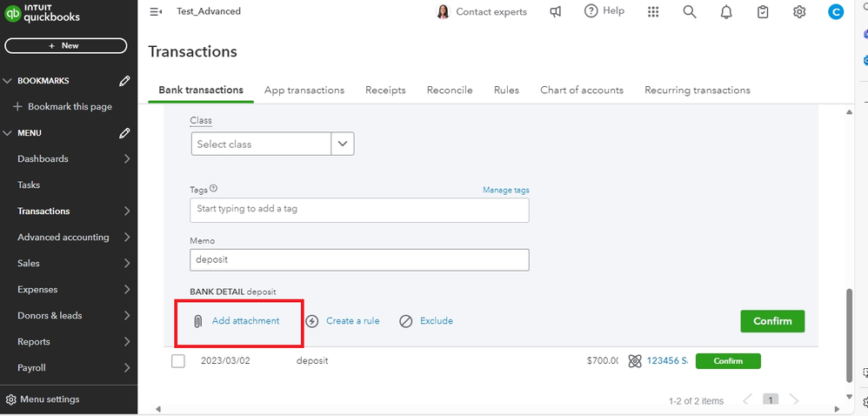Open the settings gear icon
This screenshot has height=416, width=868.
click(799, 11)
